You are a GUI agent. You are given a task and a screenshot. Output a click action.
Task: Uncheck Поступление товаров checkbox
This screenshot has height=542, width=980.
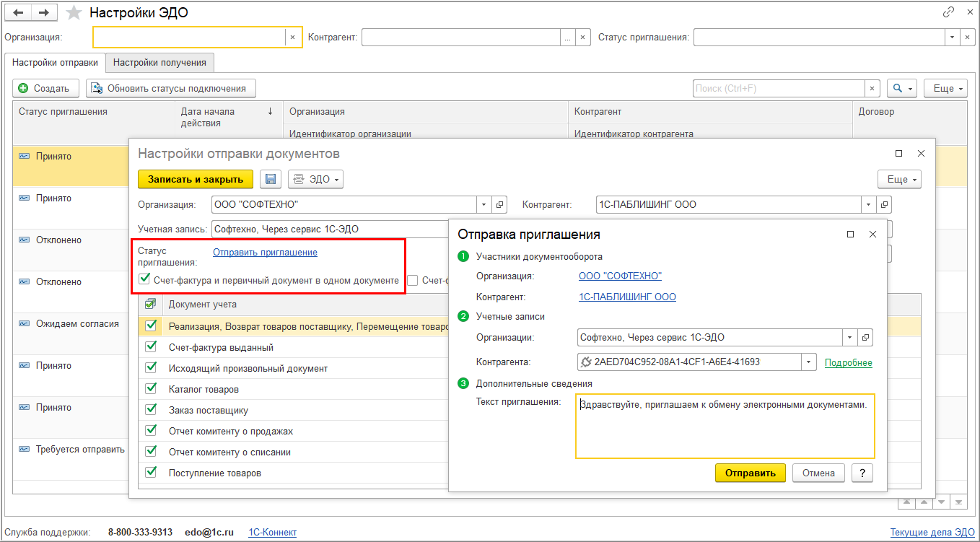pos(151,473)
